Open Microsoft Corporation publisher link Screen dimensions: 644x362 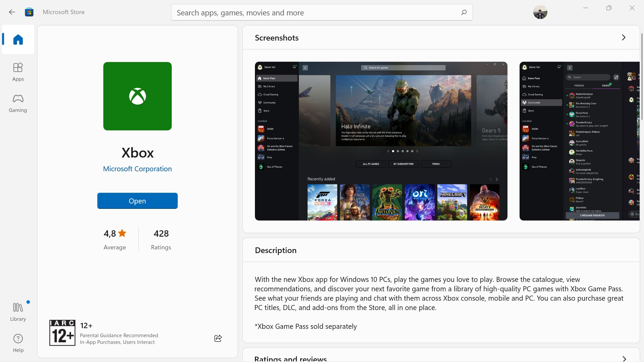coord(138,169)
